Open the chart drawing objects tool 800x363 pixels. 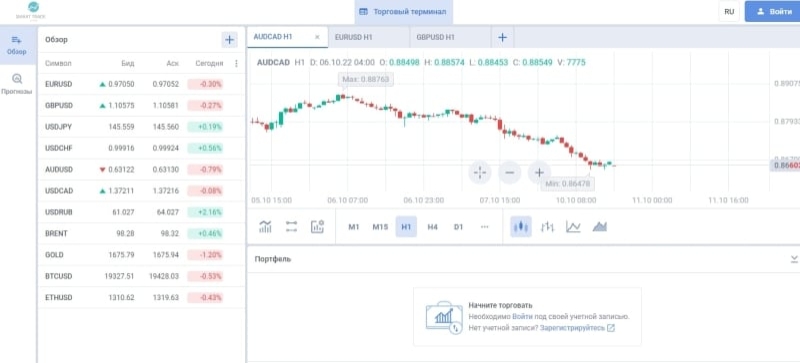coord(291,227)
